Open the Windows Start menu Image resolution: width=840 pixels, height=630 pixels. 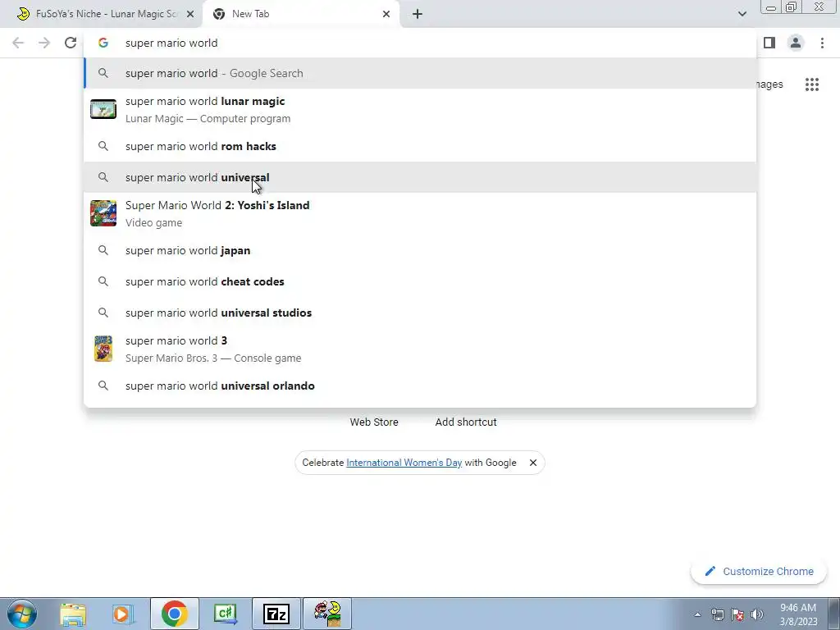point(22,614)
